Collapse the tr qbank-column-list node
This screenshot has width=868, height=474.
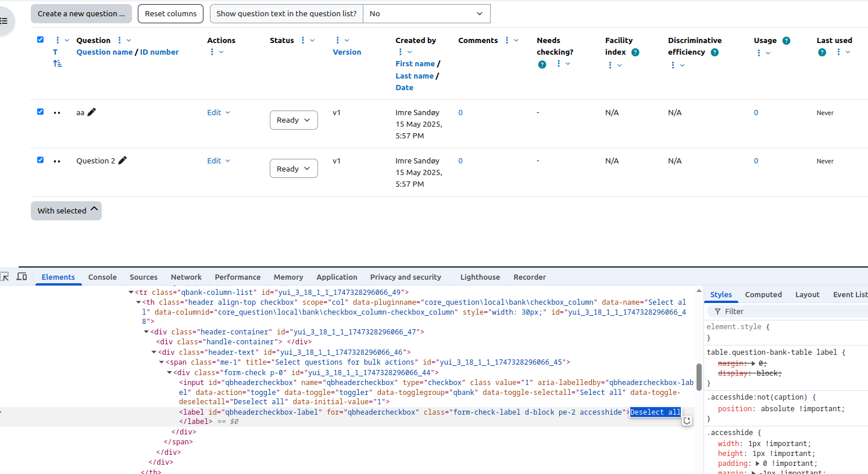131,293
